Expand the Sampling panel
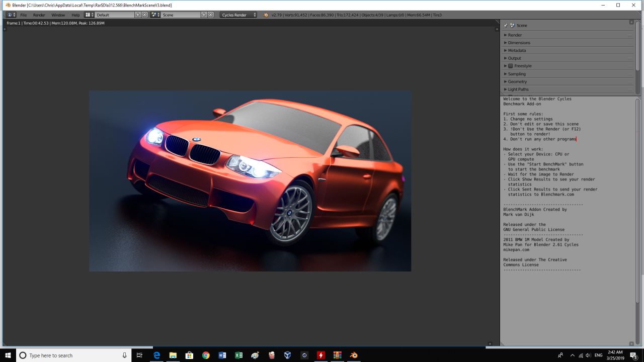The width and height of the screenshot is (644, 362). (517, 74)
